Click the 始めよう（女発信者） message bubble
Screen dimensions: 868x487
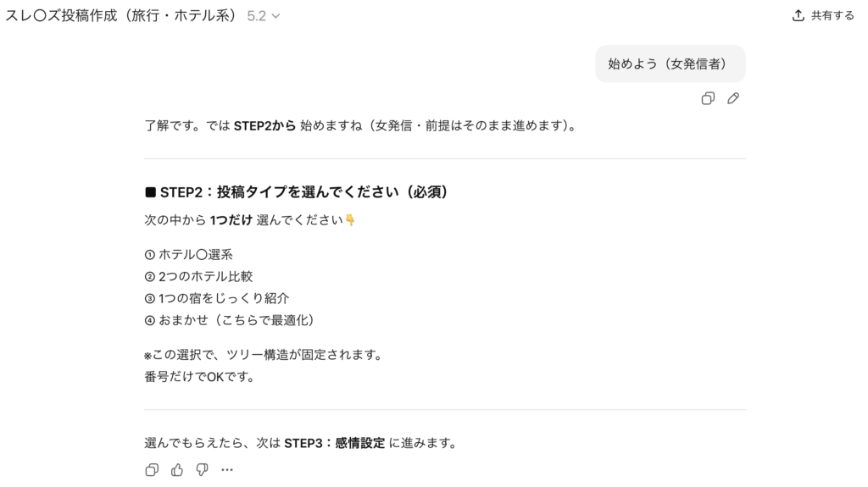(670, 64)
